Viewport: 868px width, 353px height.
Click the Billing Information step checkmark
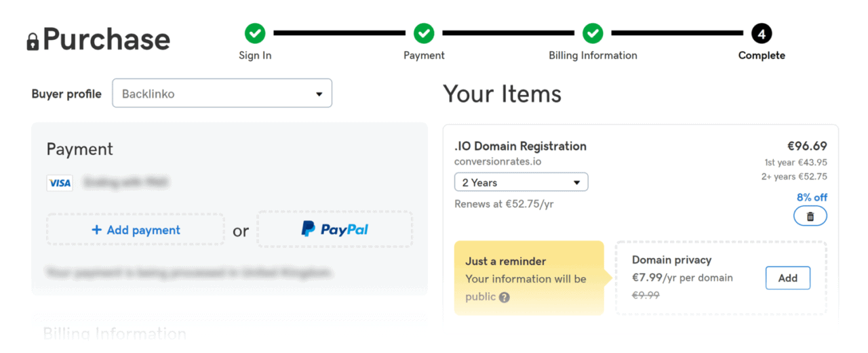point(593,33)
